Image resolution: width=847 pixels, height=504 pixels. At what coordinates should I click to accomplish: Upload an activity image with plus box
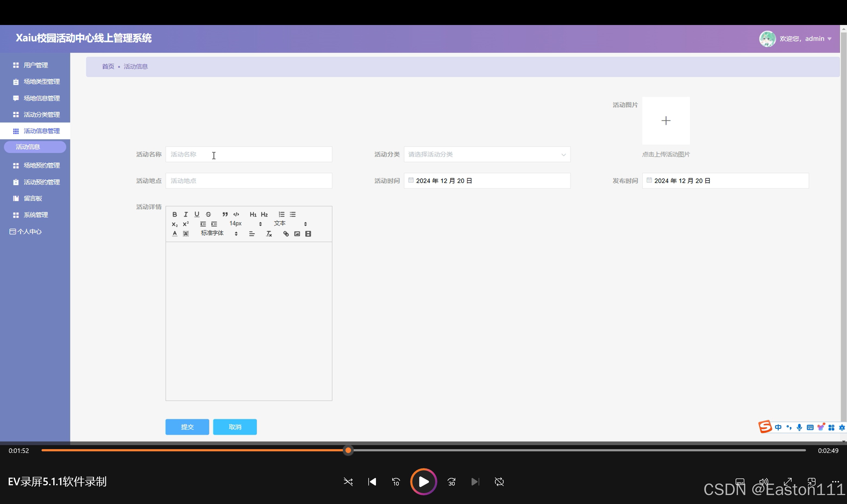(666, 121)
